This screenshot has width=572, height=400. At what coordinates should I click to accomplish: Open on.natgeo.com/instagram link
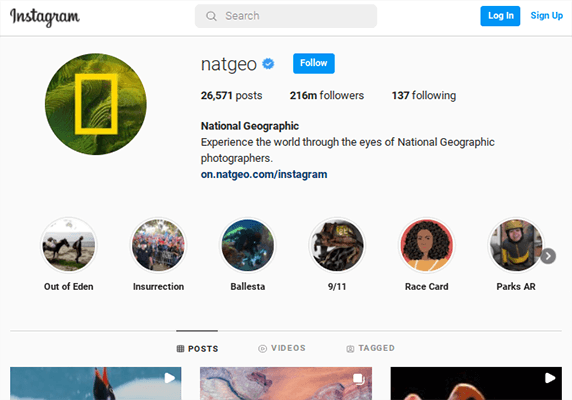pyautogui.click(x=264, y=174)
